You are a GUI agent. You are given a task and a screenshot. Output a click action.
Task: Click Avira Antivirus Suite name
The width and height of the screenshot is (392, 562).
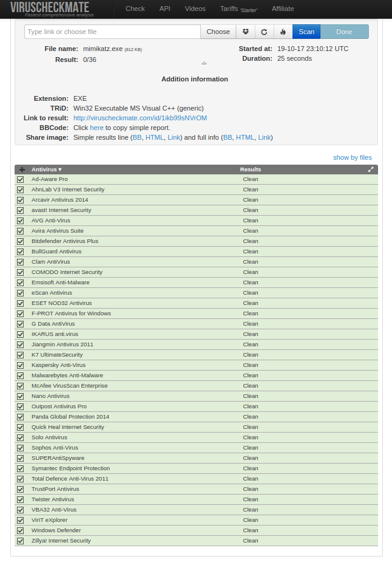[58, 231]
